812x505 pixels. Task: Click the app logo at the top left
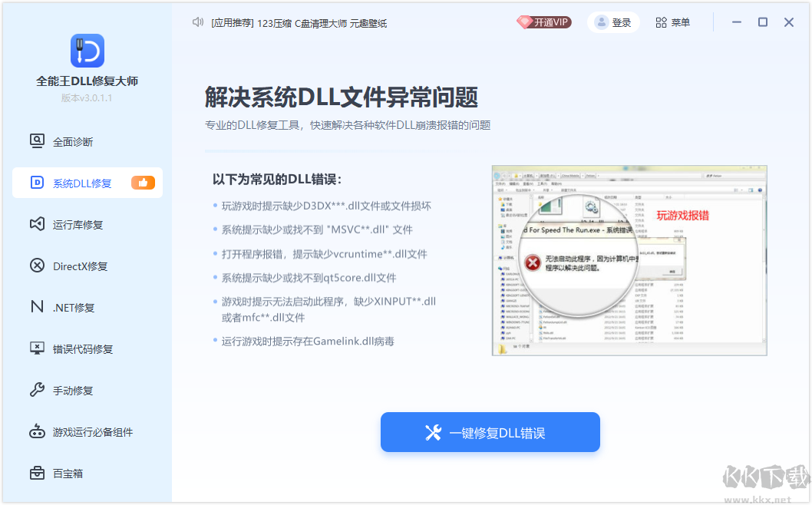tap(87, 51)
